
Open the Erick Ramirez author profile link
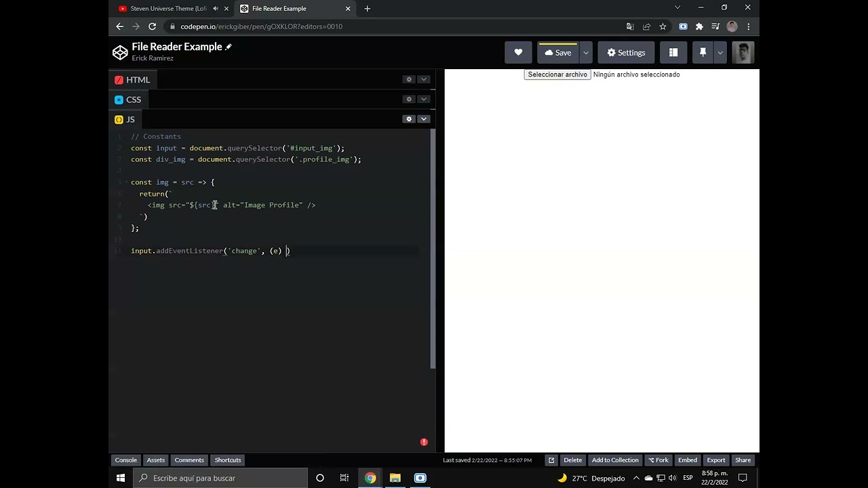[153, 58]
